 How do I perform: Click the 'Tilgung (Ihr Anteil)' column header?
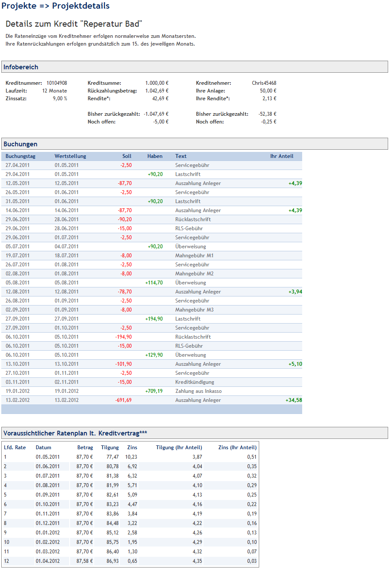pyautogui.click(x=179, y=448)
